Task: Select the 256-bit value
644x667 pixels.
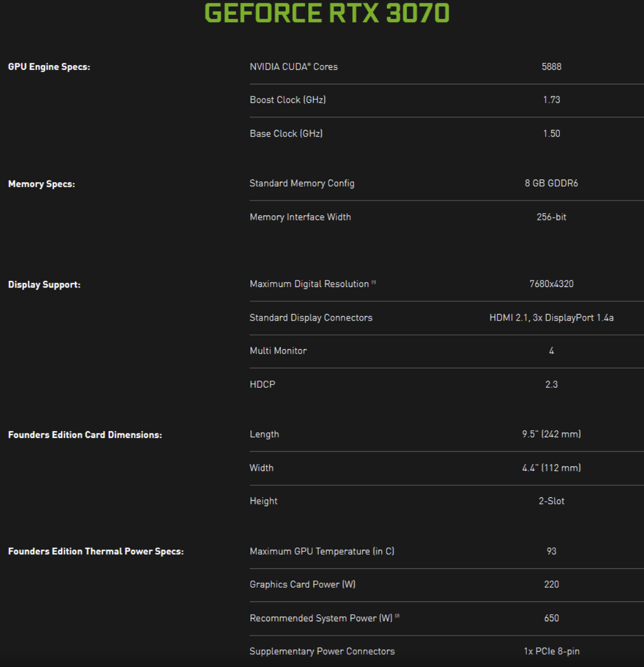Action: click(552, 217)
